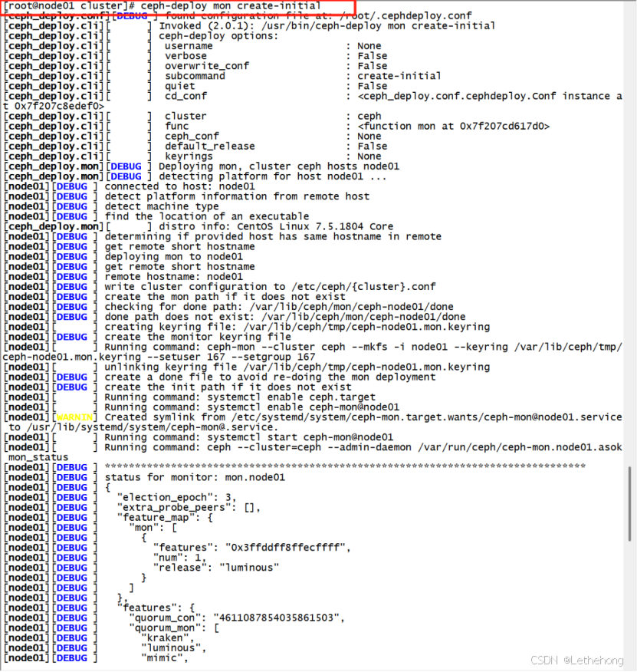The height and width of the screenshot is (672, 637).
Task: Click the 'cluster' option value 'ceph'
Action: point(369,116)
